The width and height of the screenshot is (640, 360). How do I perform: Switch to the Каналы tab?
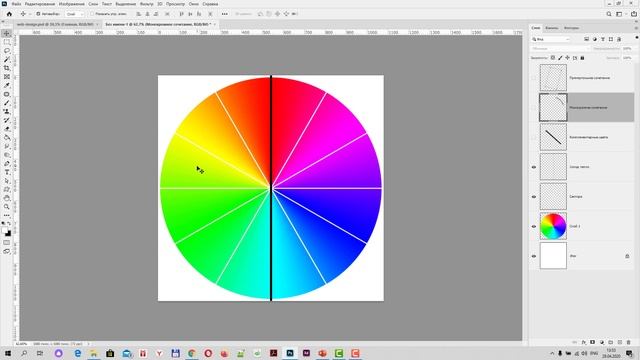coord(551,28)
